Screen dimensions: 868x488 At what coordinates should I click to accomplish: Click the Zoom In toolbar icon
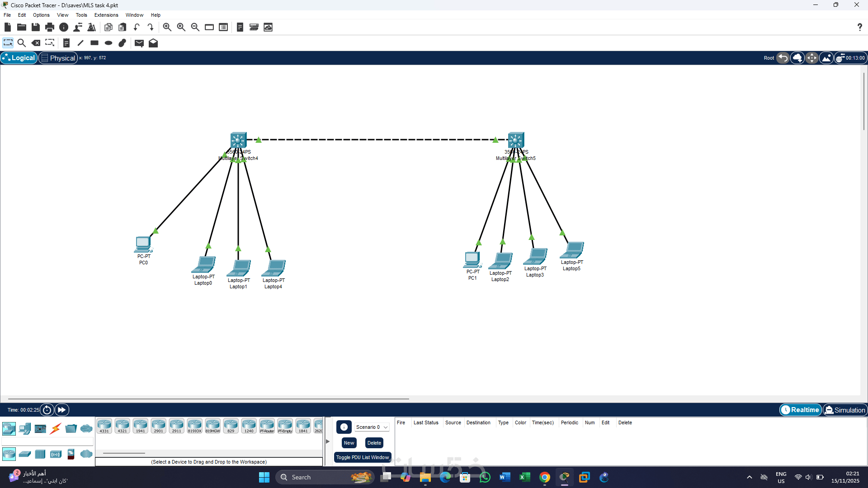coord(167,27)
